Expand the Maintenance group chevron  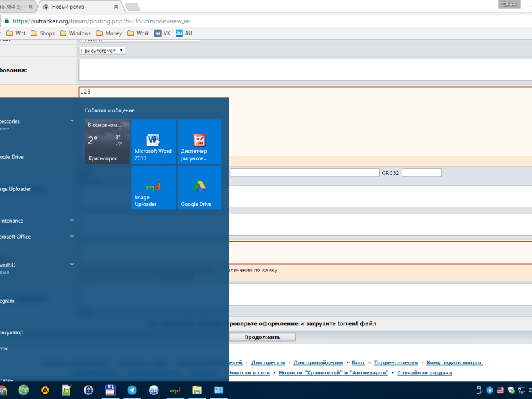click(x=72, y=221)
